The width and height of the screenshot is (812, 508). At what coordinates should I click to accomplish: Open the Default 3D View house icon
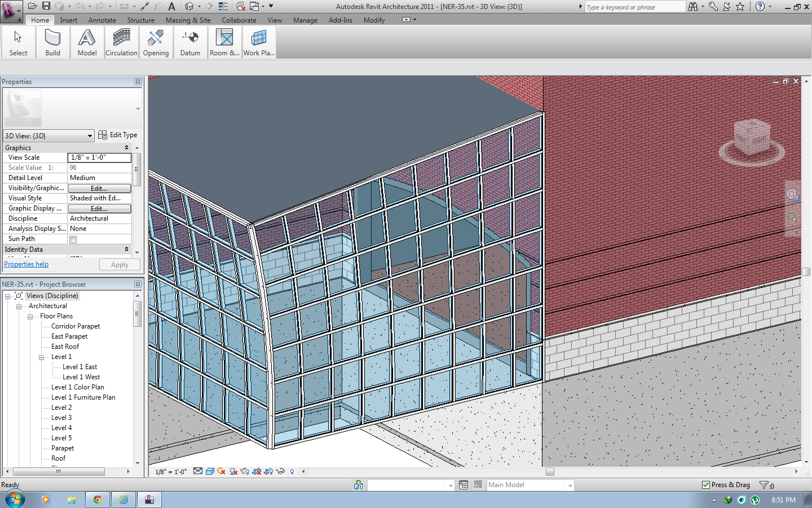tap(189, 6)
